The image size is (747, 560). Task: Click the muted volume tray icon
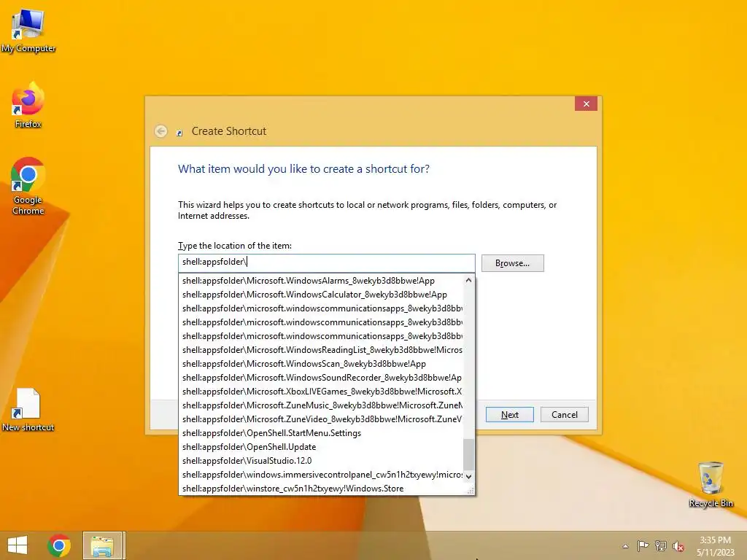point(678,546)
